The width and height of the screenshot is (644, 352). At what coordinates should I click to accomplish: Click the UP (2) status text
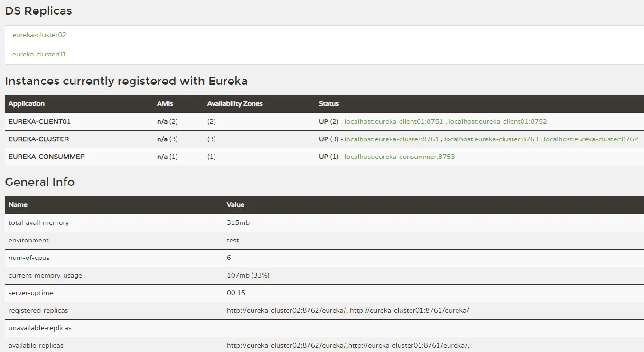(x=328, y=121)
